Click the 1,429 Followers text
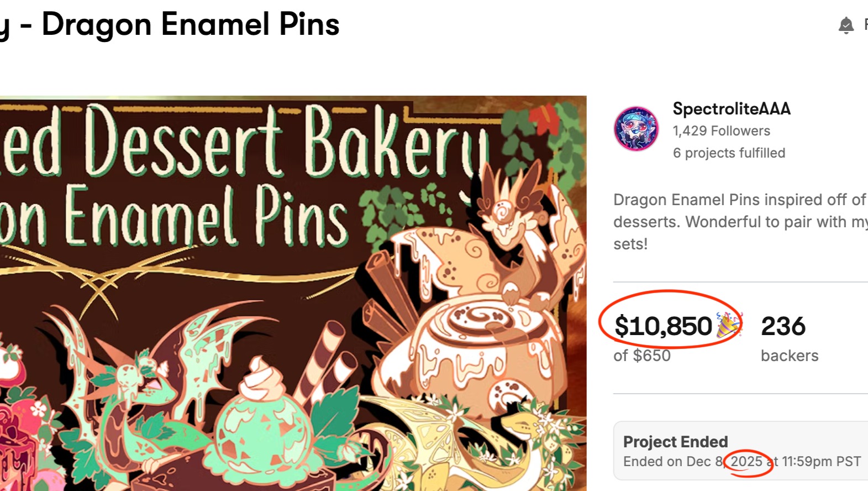Screen dimensions: 868x491 pyautogui.click(x=721, y=131)
